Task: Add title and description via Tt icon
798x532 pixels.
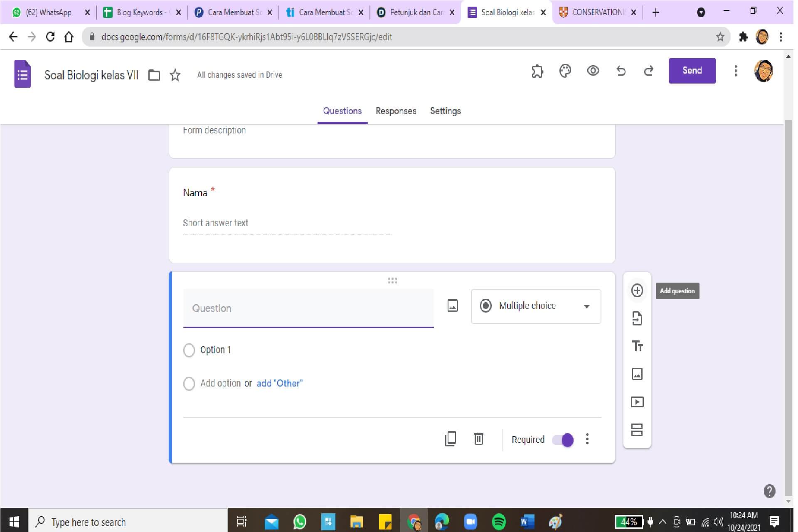Action: coord(637,346)
